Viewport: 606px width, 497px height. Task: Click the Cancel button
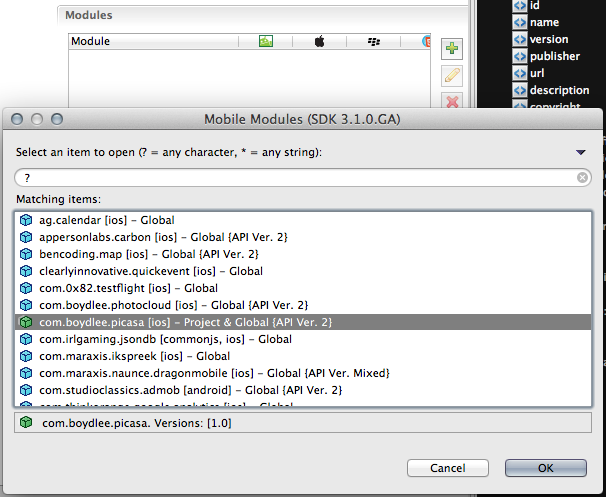pyautogui.click(x=448, y=468)
